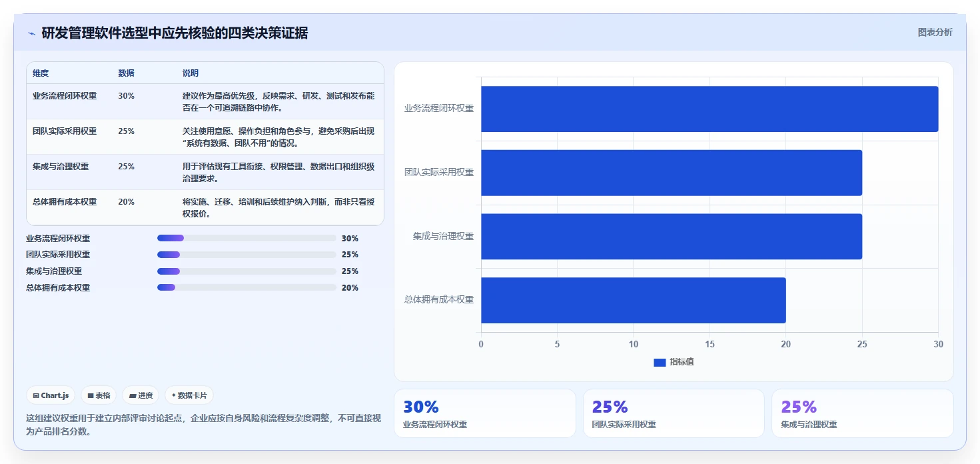The height and width of the screenshot is (464, 980).
Task: Click the description starting 将实施、迁移、培训
Action: (278, 208)
